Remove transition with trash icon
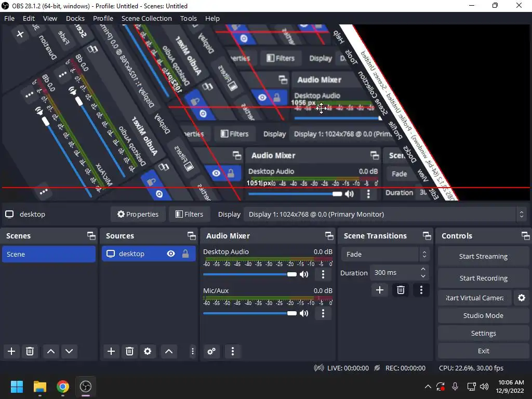This screenshot has width=532, height=399. coord(401,290)
